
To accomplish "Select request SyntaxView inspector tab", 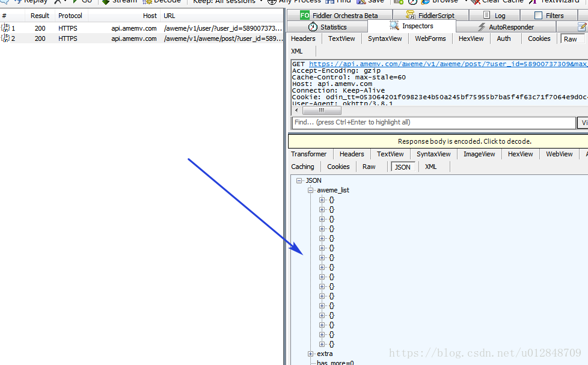I will coord(385,38).
